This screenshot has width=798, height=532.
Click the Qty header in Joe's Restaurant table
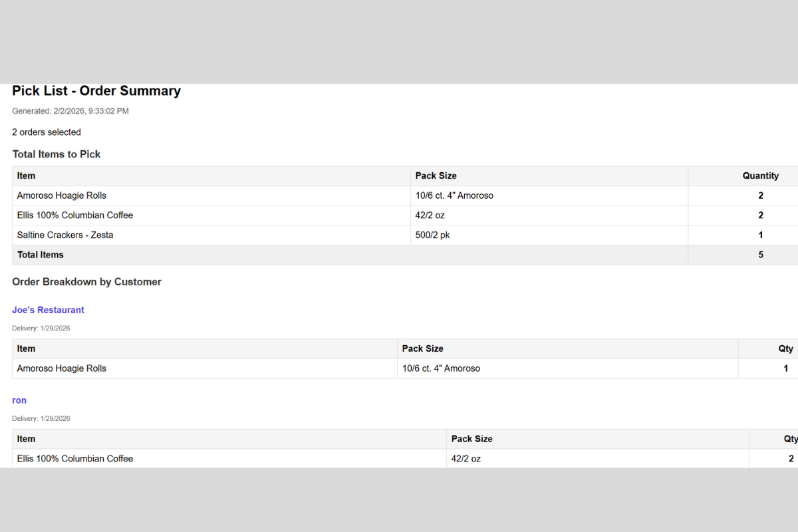click(x=785, y=348)
